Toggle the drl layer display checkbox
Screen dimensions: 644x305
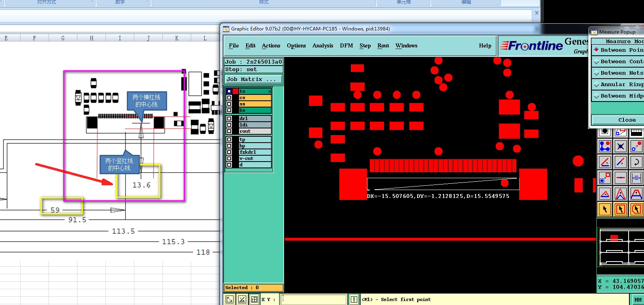coord(229,119)
